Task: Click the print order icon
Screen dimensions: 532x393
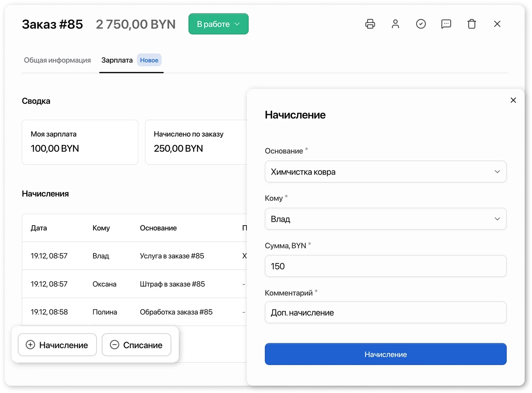Action: (x=370, y=24)
